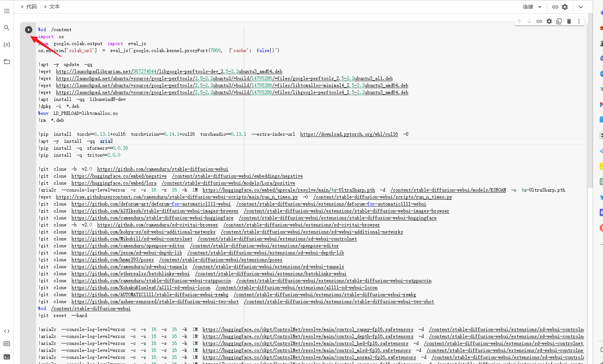Open the run_n_times.py raw GitHub link
Viewport: 603px width, 364px height.
tap(177, 197)
